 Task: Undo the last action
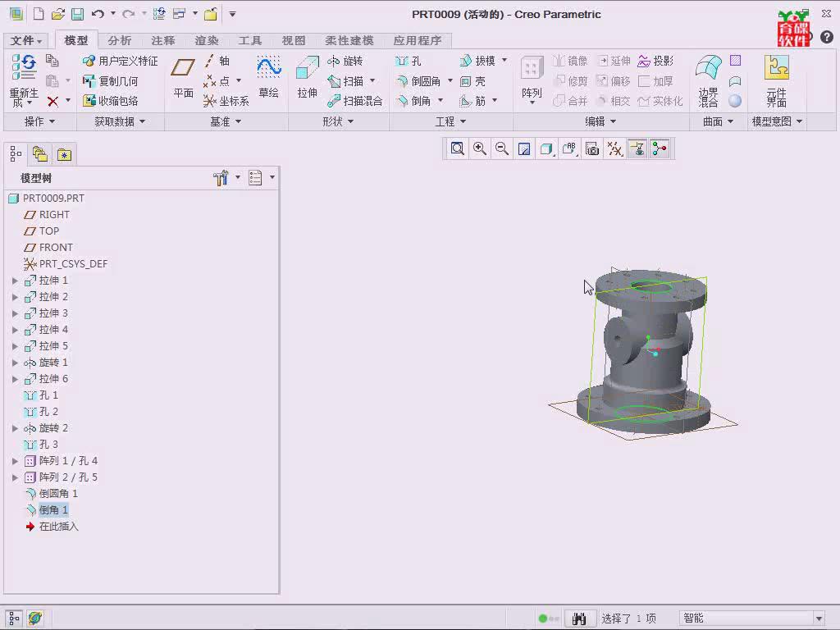point(97,14)
